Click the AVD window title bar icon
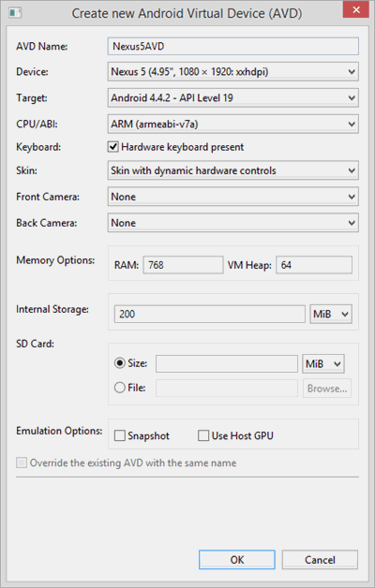Image resolution: width=375 pixels, height=588 pixels. (x=15, y=13)
